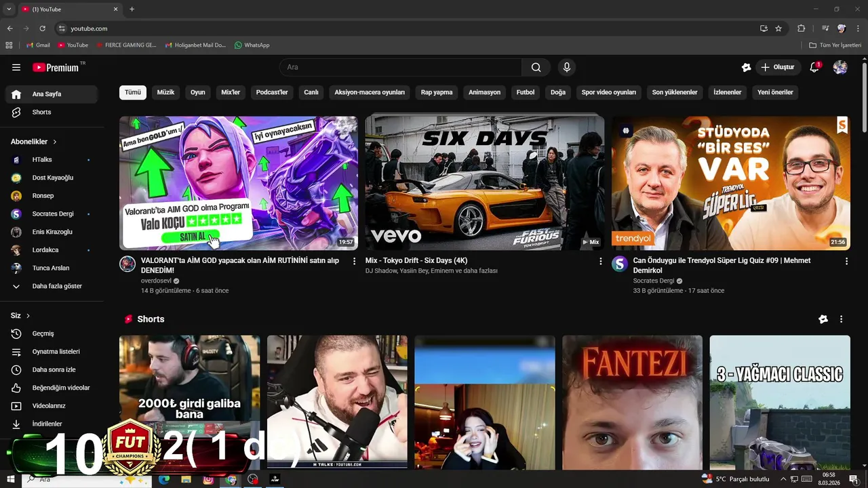Click the Ara search input field
Screen dimensions: 868x488
coord(400,67)
